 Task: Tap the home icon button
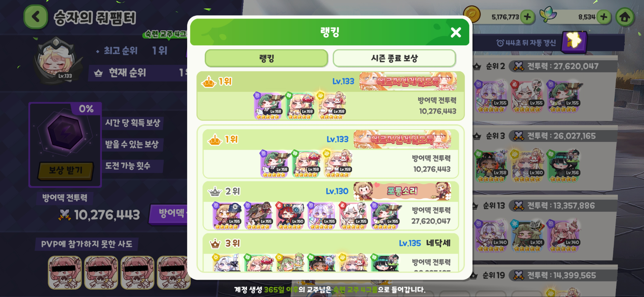[x=625, y=17]
